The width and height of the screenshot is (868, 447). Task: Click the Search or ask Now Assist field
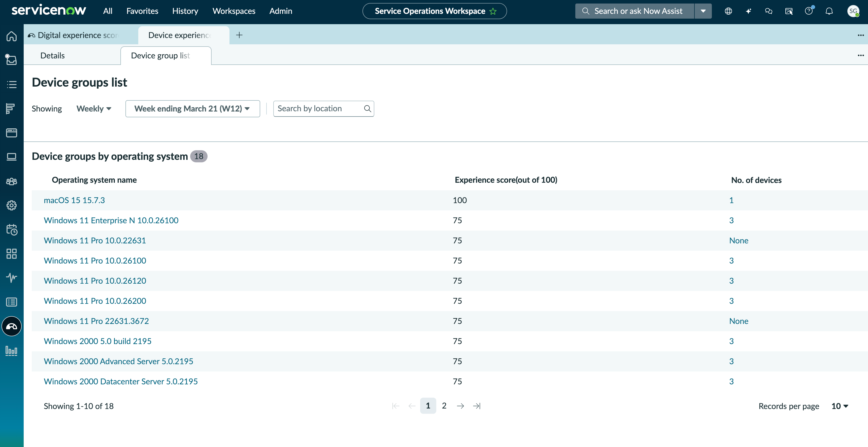pos(635,11)
